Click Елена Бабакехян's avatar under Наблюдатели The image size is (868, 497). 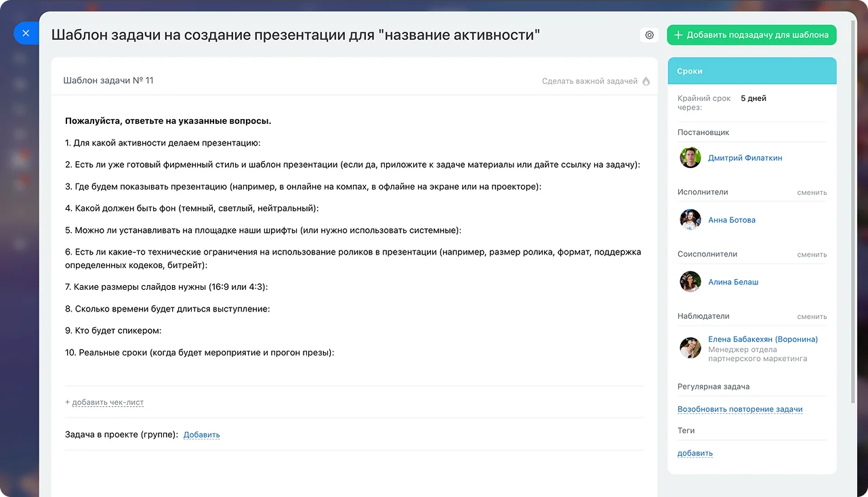coord(690,347)
